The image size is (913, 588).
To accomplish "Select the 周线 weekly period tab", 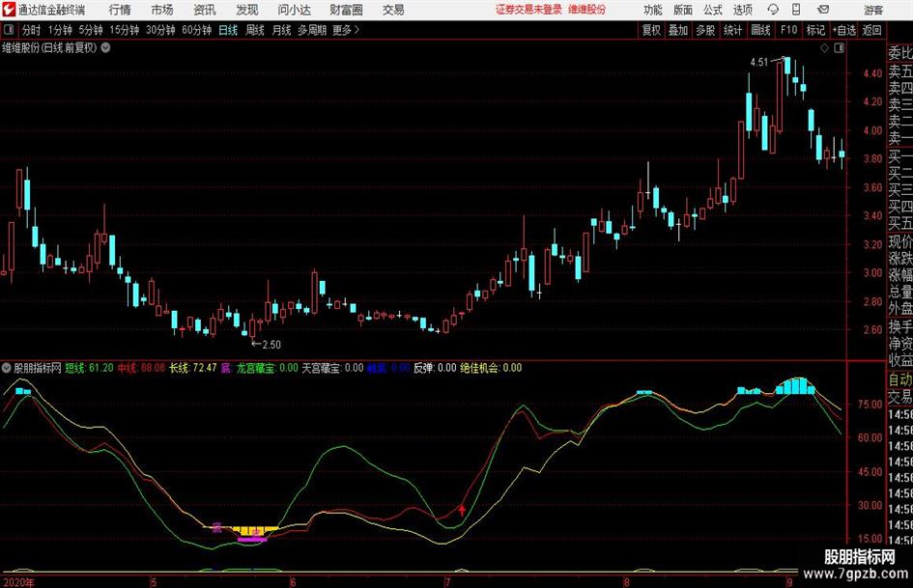I will [255, 30].
